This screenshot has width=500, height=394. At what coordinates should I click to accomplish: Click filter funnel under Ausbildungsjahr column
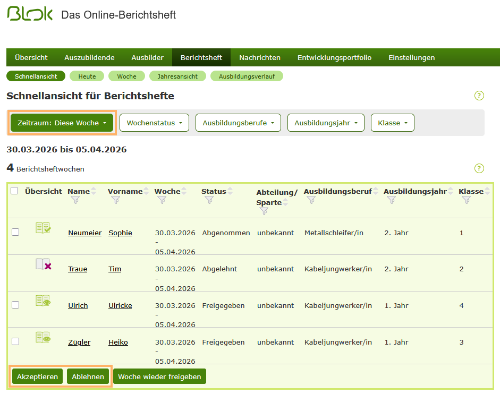(x=391, y=200)
